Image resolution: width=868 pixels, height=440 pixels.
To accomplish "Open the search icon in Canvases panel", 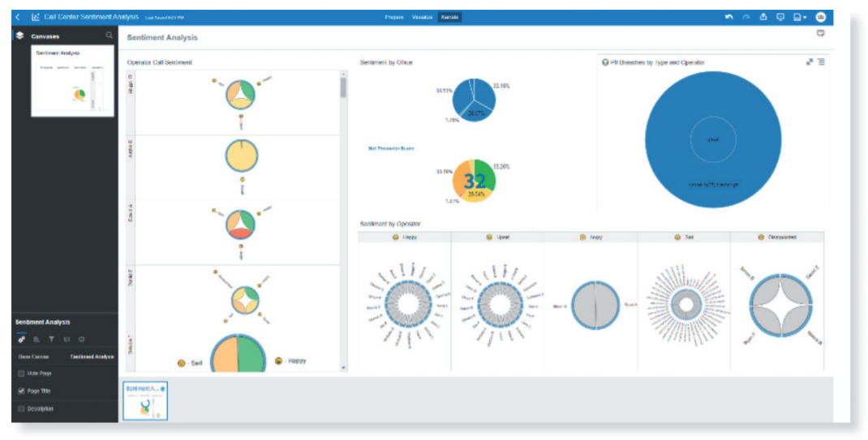I will click(110, 36).
